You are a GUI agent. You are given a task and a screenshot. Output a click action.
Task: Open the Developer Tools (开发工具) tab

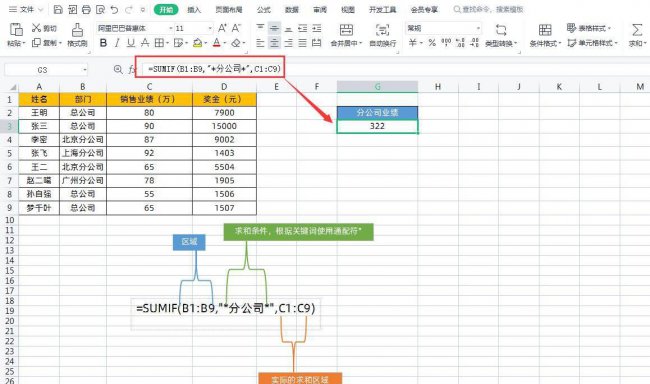point(382,9)
